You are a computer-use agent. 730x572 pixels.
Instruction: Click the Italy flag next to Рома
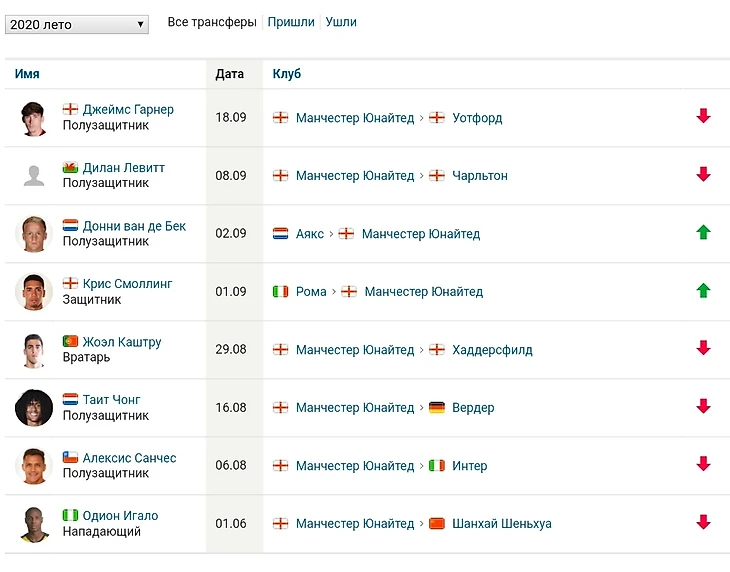[281, 292]
